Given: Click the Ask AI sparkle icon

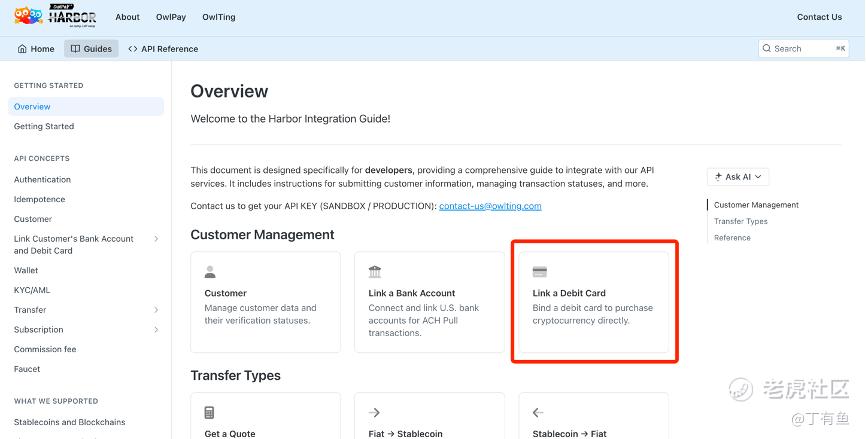Looking at the screenshot, I should [718, 177].
